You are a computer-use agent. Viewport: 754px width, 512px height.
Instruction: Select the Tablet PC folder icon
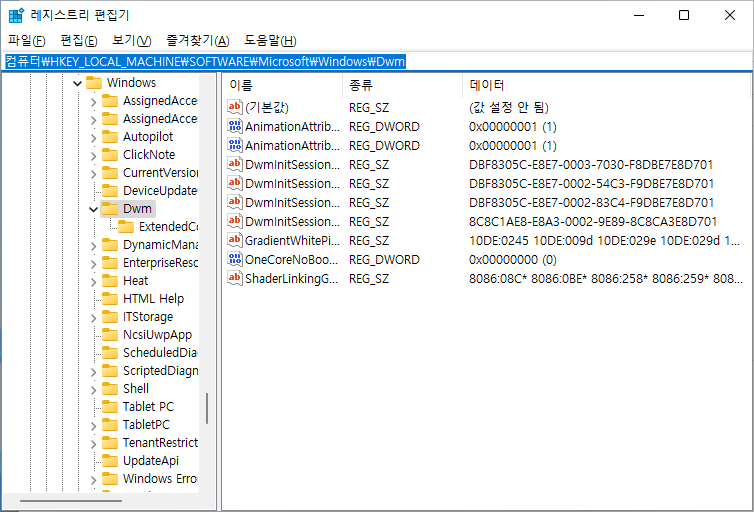click(x=110, y=407)
